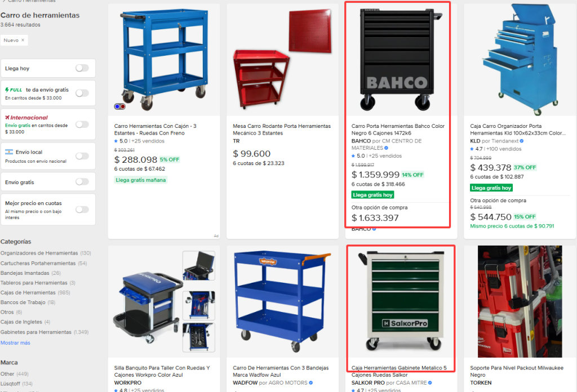Switch on Envío gratis filter

[x=82, y=182]
